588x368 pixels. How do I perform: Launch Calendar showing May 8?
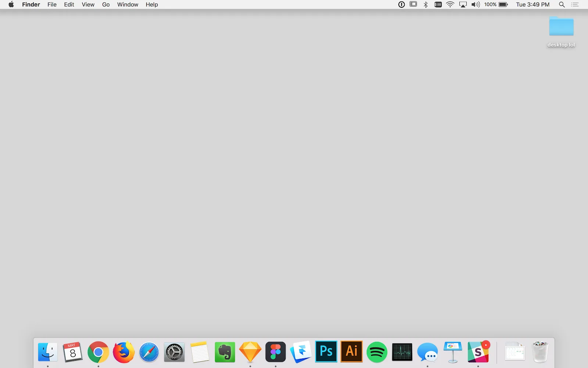tap(73, 352)
